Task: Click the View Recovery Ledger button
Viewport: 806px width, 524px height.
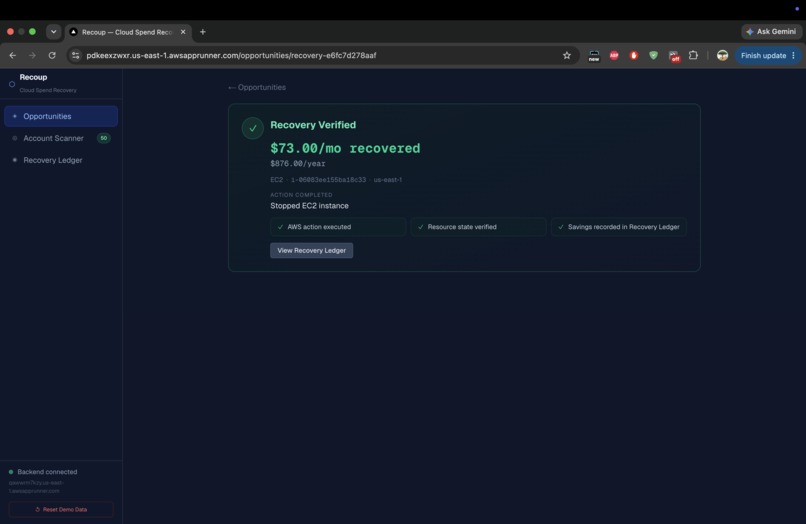Action: pyautogui.click(x=312, y=250)
